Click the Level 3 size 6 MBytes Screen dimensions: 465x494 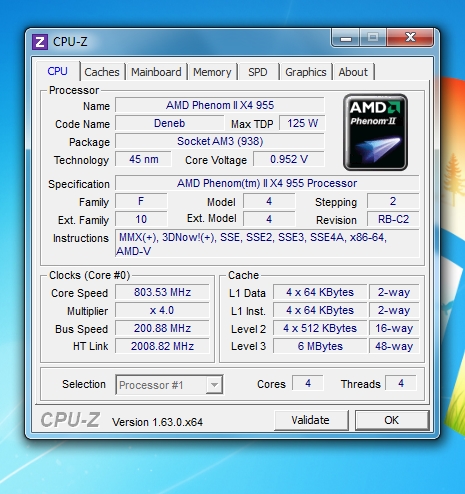coord(320,346)
